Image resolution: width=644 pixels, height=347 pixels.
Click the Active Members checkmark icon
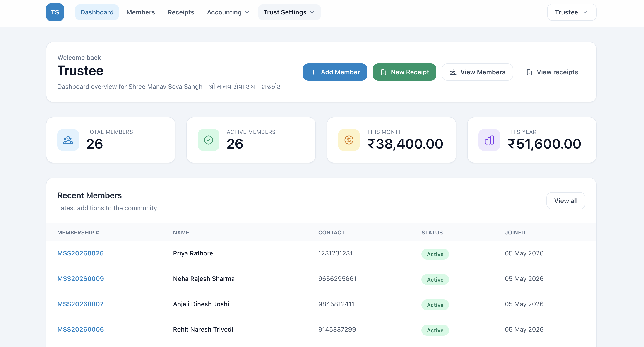[x=209, y=140]
